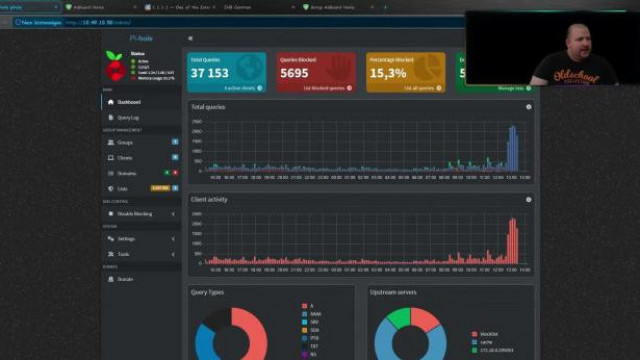
Task: Open the Clients menu item
Action: [141, 158]
